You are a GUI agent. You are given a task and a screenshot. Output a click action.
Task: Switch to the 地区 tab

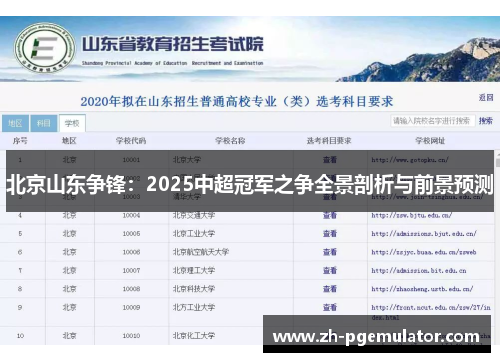point(15,123)
